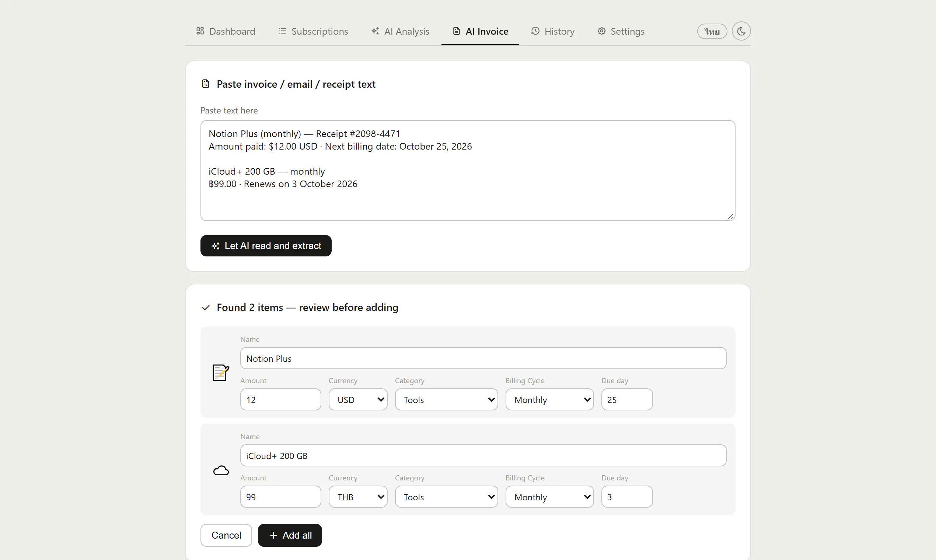The width and height of the screenshot is (936, 560).
Task: Switch to the Subscriptions tab
Action: tap(313, 31)
